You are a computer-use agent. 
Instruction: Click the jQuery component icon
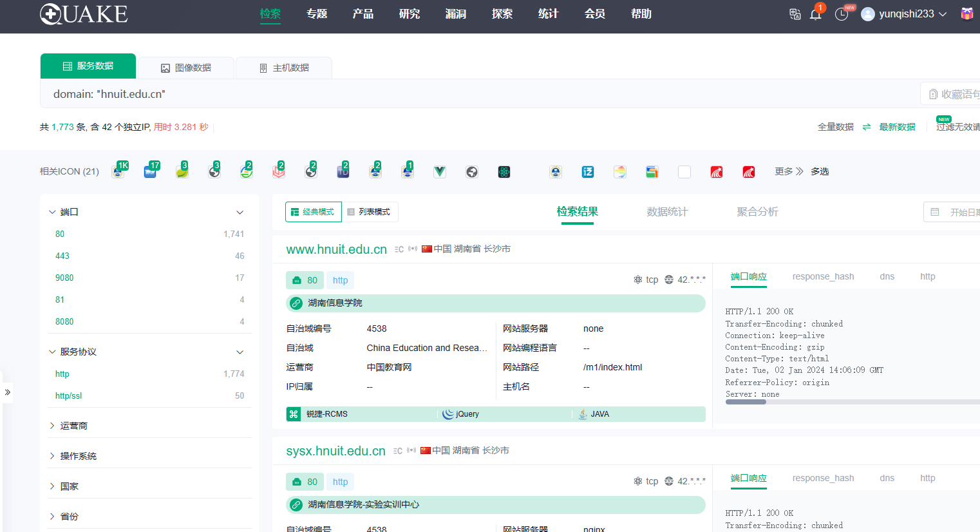[448, 414]
